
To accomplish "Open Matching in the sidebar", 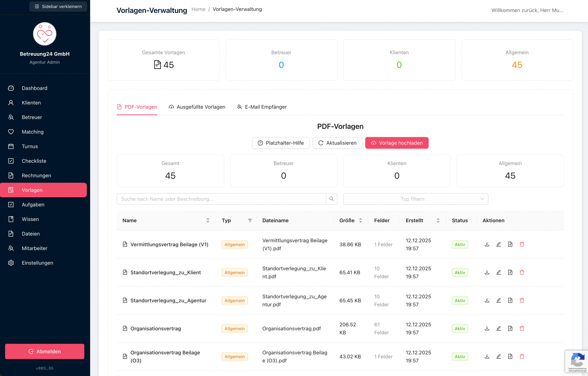I will [33, 132].
